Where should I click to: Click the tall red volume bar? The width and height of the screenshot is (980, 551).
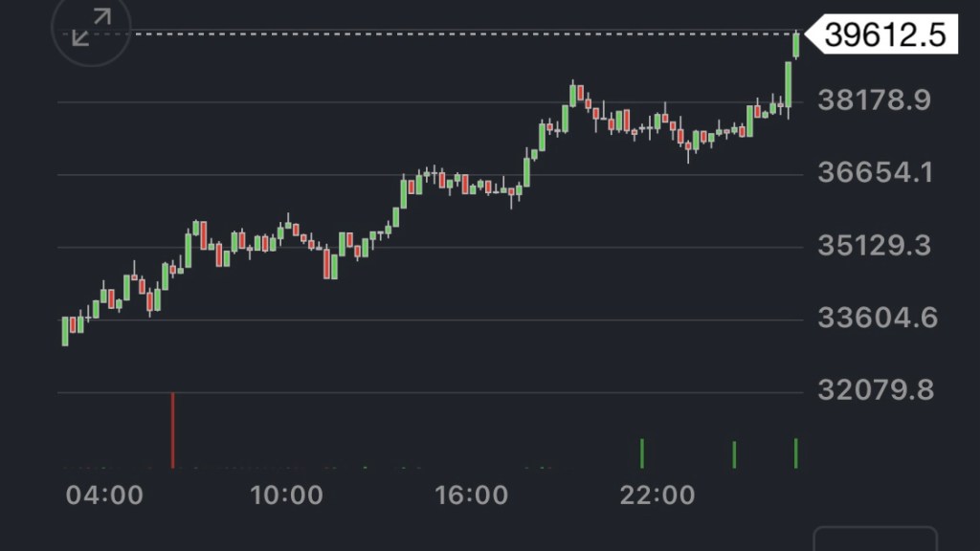[173, 430]
